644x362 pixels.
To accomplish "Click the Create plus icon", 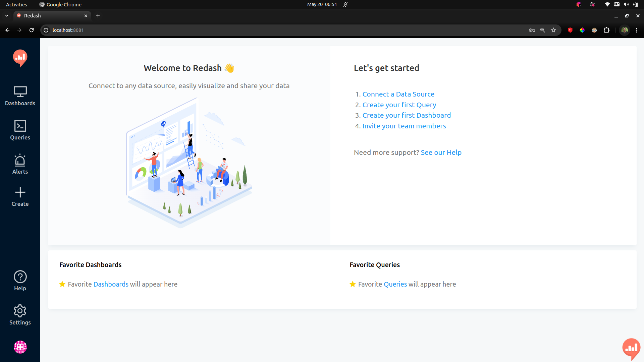I will 20,192.
